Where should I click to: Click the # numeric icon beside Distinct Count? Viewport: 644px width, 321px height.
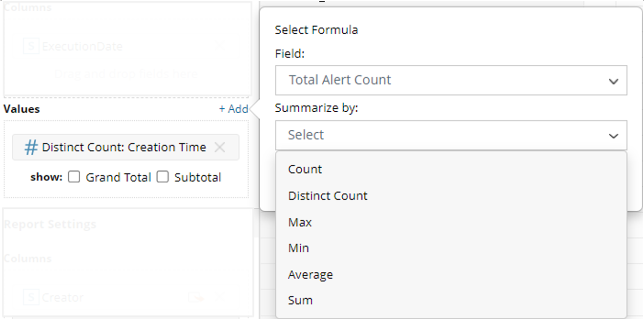tap(30, 147)
